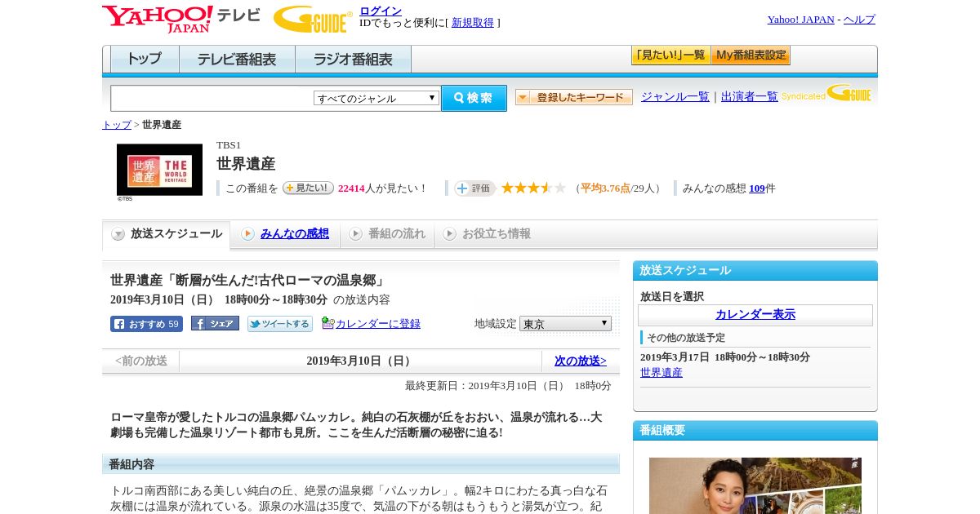Click the トップ breadcrumb link
The width and height of the screenshot is (980, 514).
117,125
